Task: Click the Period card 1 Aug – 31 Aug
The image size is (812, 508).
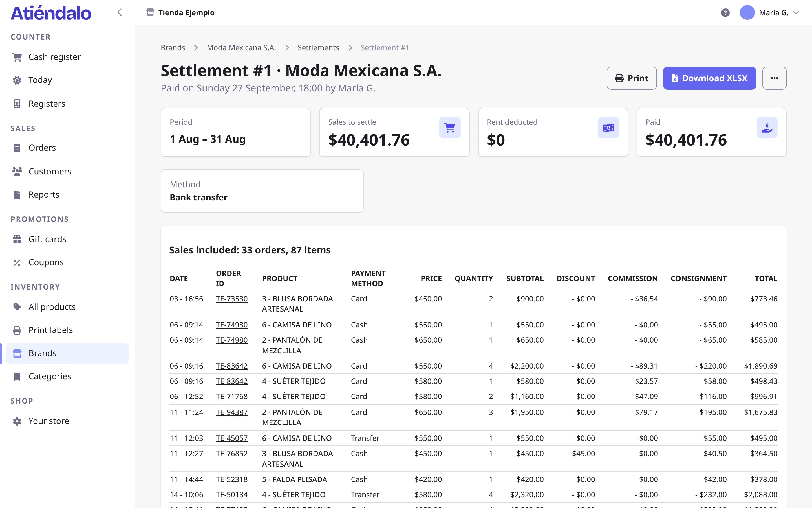Action: [x=235, y=132]
